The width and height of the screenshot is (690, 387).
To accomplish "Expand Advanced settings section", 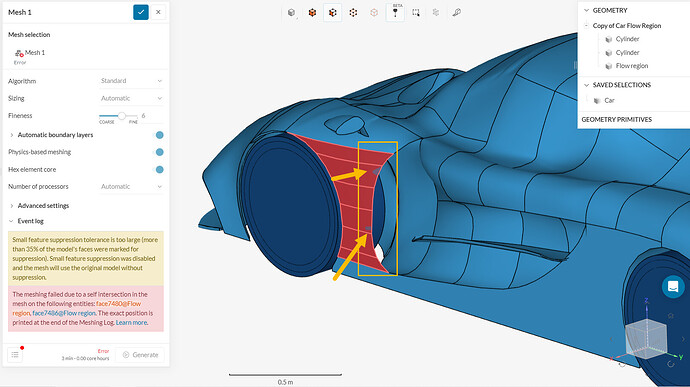I will point(11,206).
